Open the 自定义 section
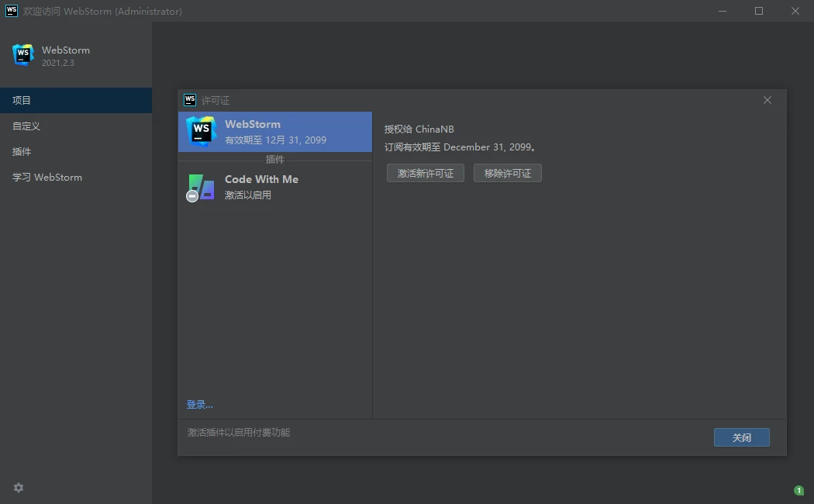This screenshot has width=814, height=504. (x=76, y=126)
